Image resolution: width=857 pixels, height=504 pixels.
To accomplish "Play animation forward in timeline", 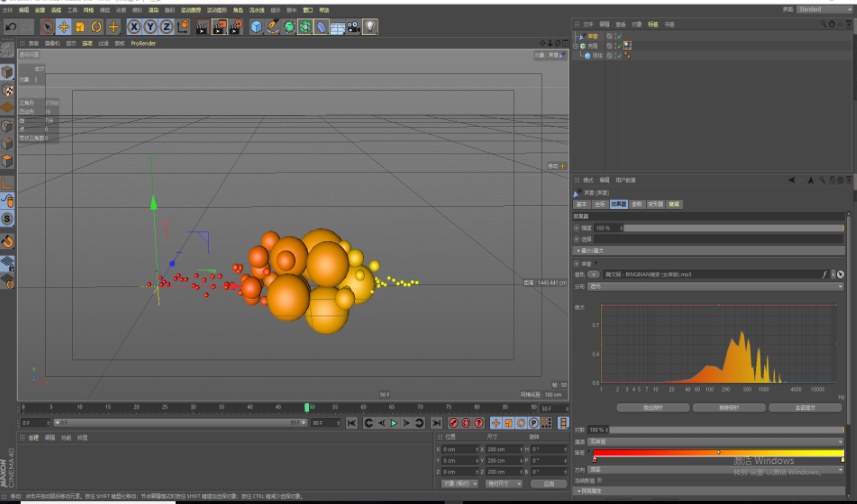I will tap(394, 423).
